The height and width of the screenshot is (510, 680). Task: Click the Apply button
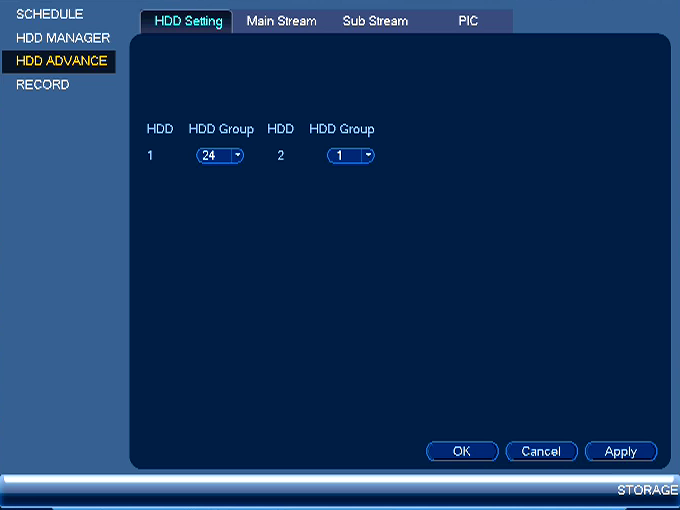(x=621, y=451)
